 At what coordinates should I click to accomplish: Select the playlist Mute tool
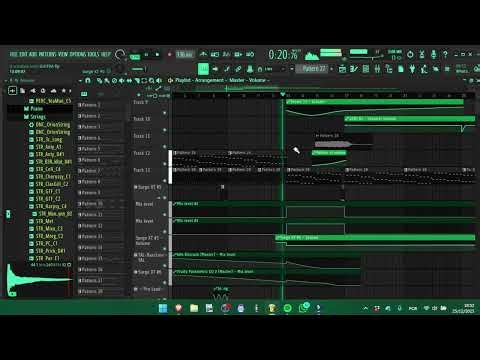(x=122, y=81)
